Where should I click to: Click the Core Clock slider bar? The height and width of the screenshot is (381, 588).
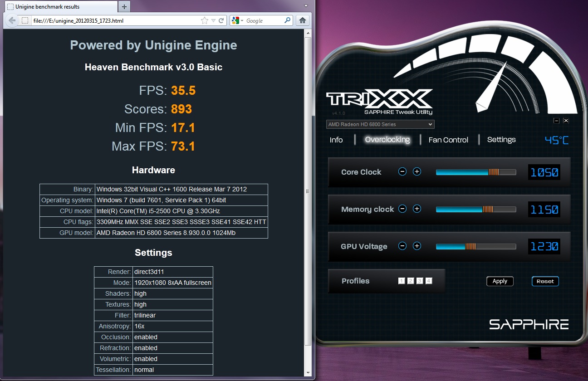click(x=476, y=172)
